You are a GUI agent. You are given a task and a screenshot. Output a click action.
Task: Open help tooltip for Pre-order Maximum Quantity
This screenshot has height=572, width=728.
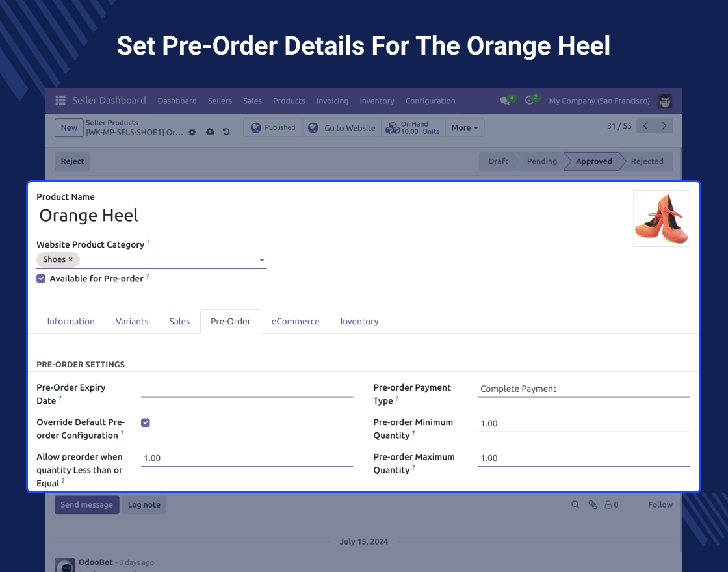413,468
